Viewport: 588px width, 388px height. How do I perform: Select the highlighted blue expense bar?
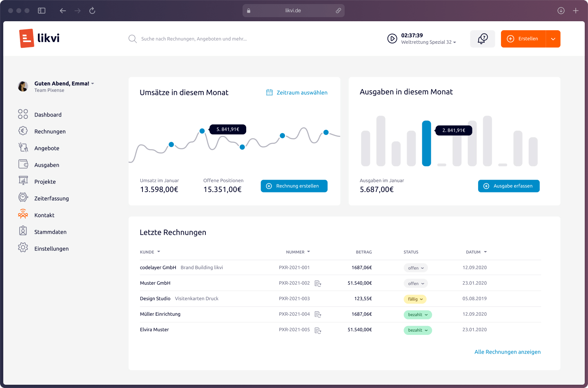426,143
